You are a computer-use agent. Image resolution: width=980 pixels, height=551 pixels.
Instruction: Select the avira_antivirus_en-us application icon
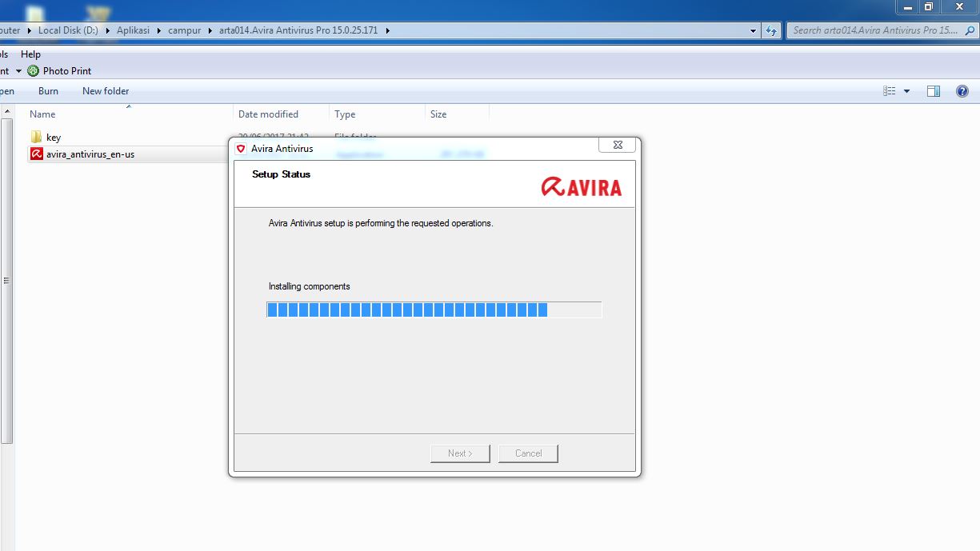point(36,154)
